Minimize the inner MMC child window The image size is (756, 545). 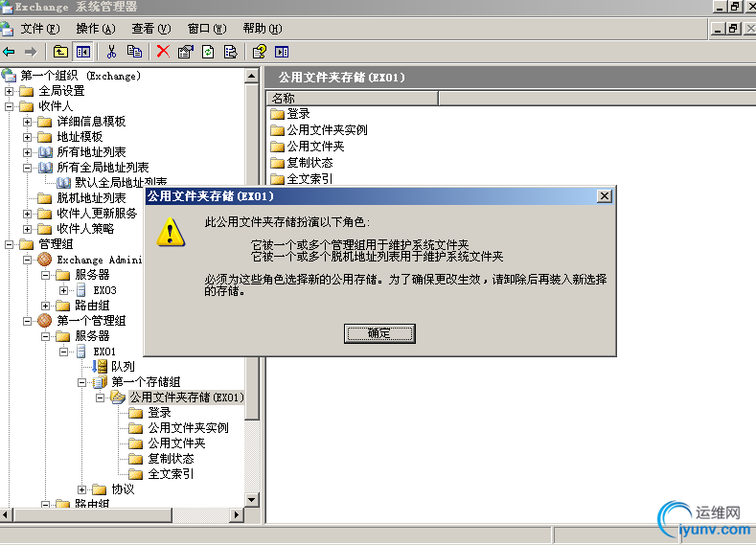(x=718, y=29)
